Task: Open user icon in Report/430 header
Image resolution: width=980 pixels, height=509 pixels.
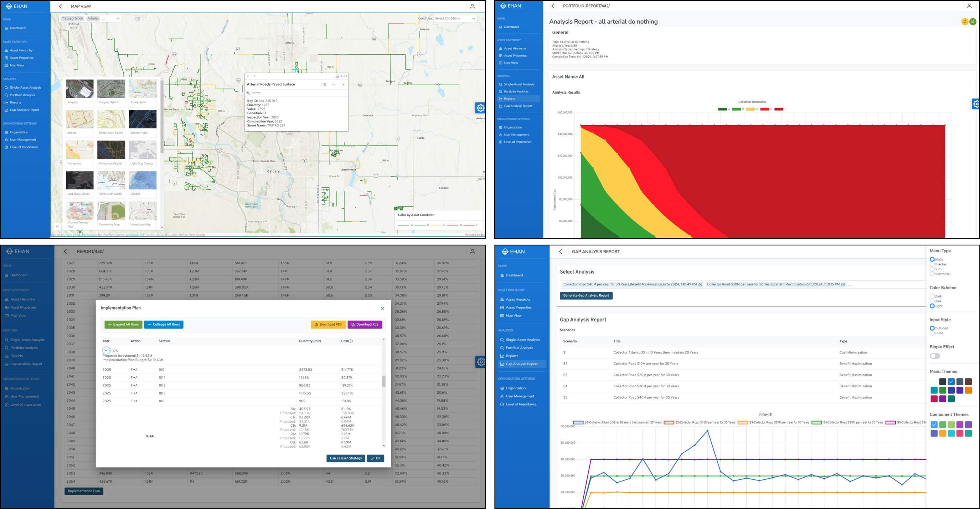Action: (472, 251)
